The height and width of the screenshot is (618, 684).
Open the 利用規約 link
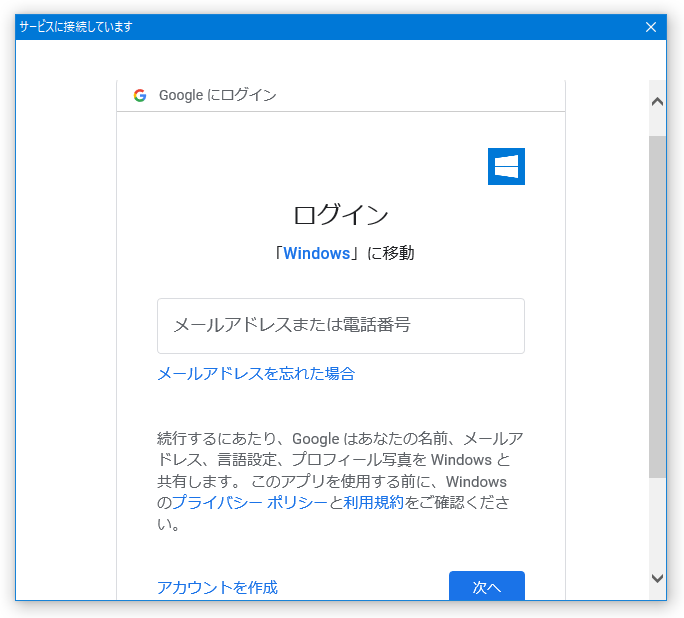pyautogui.click(x=373, y=502)
